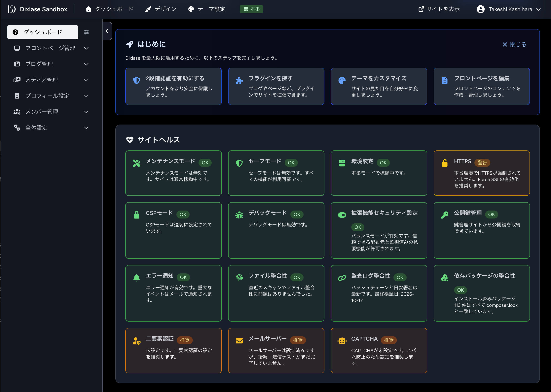Click the bug icon on デバッグモード card
Viewport: 551px width, 392px height.
239,215
